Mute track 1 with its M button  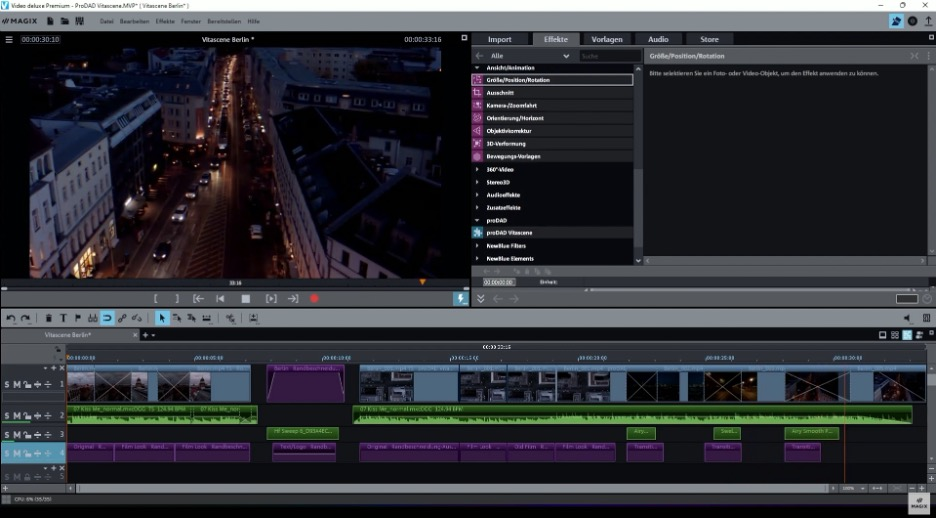coord(17,384)
